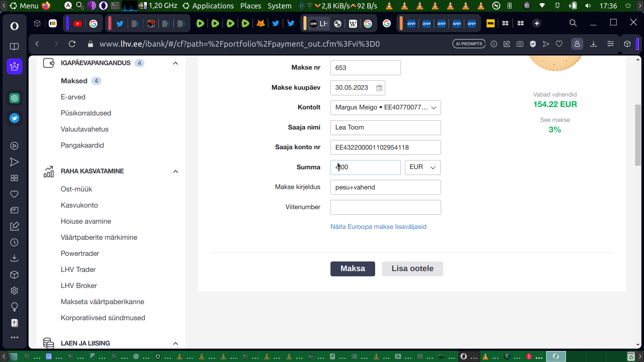Viewport: 644px width, 362px height.
Task: Collapse the Laen ja liising section
Action: (175, 343)
